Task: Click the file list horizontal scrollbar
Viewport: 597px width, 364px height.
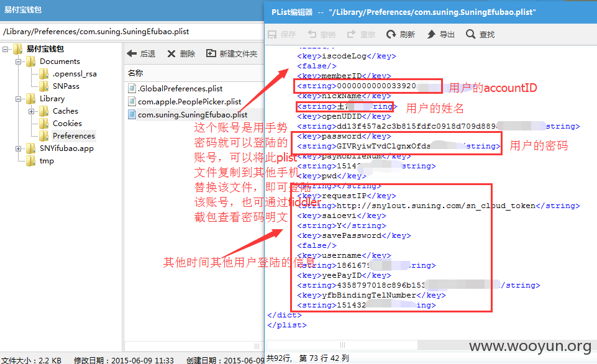Action: pos(193,346)
